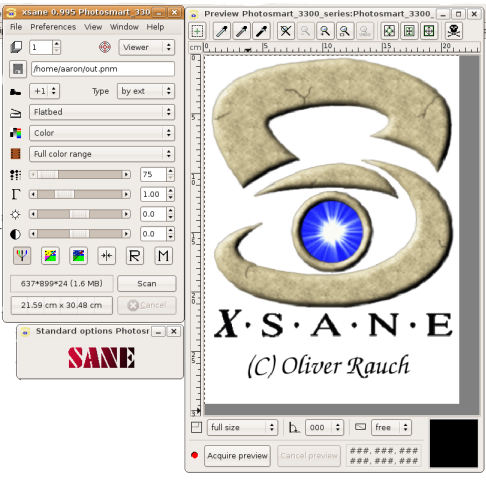Open the Full color range dropdown
486x480 pixels.
coord(102,154)
